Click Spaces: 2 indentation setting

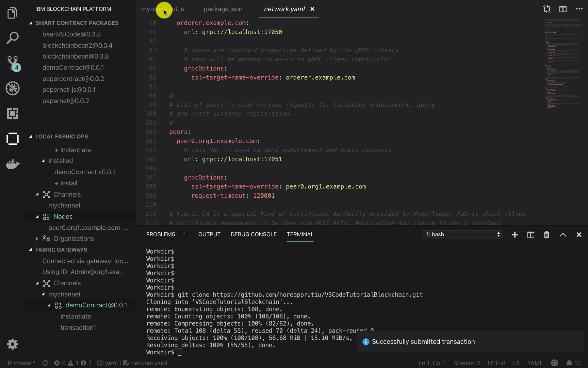467,363
